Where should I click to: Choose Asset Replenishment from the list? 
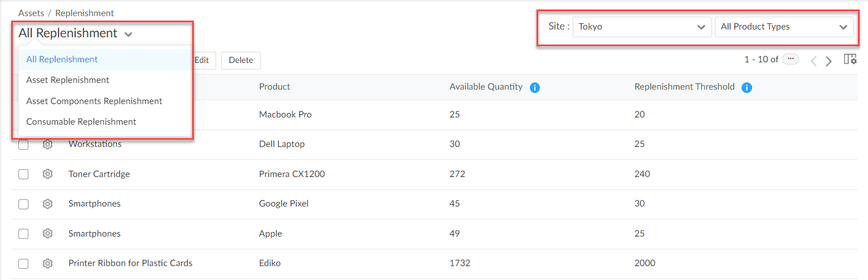coord(68,80)
